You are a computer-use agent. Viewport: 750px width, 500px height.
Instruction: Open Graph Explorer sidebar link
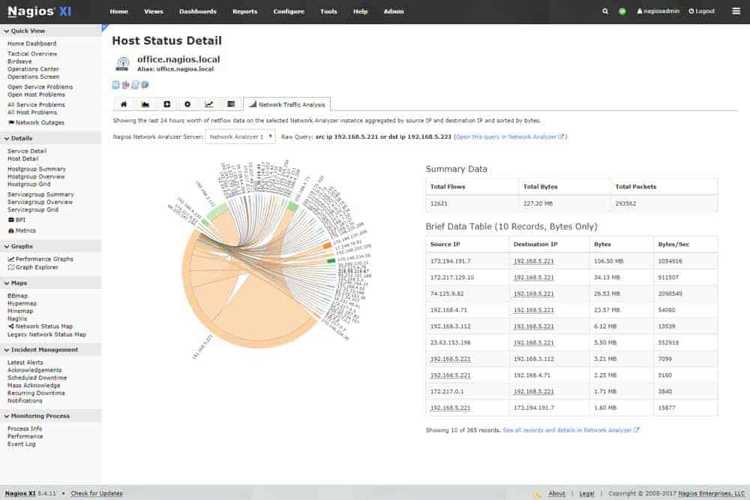point(33,267)
